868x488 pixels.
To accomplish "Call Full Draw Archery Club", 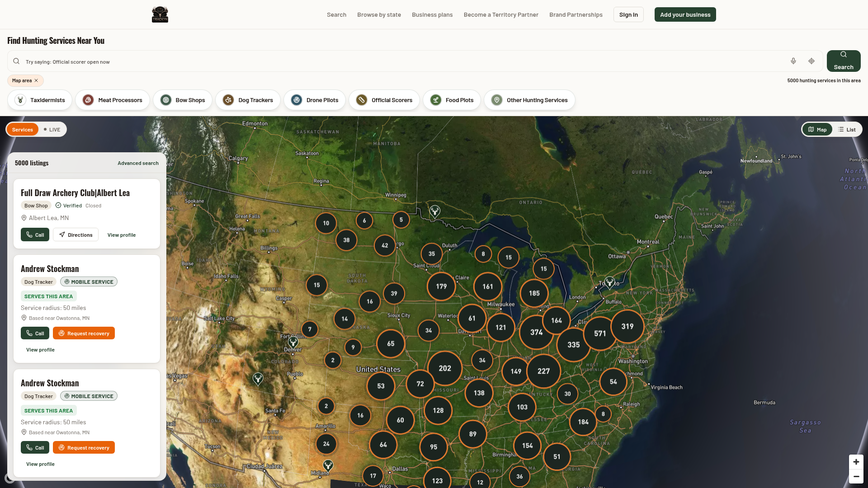I will click(35, 235).
